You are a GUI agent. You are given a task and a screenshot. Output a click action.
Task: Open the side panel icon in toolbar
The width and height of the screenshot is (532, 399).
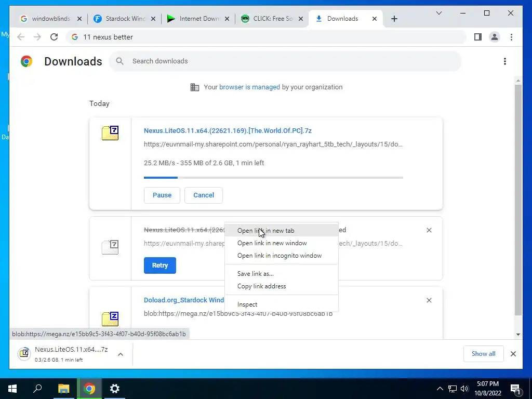(478, 37)
